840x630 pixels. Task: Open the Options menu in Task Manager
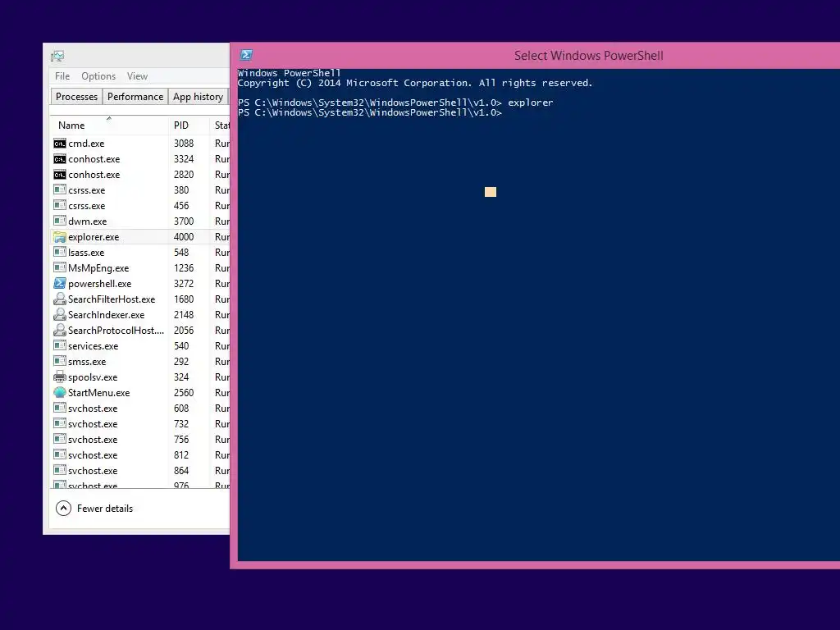98,76
